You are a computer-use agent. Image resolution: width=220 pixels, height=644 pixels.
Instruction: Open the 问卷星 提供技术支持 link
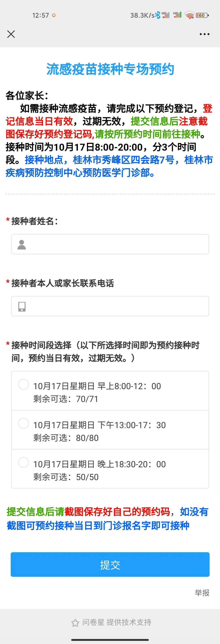tap(117, 622)
